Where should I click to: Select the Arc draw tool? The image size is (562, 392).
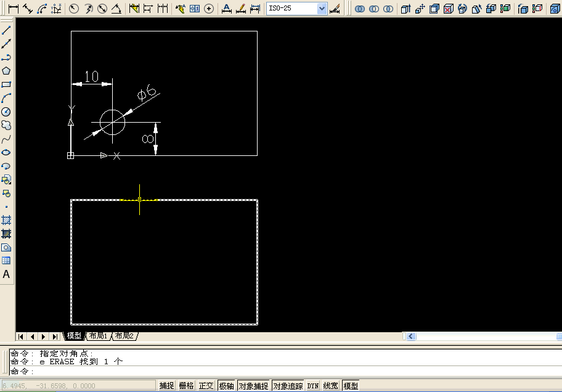(x=6, y=98)
